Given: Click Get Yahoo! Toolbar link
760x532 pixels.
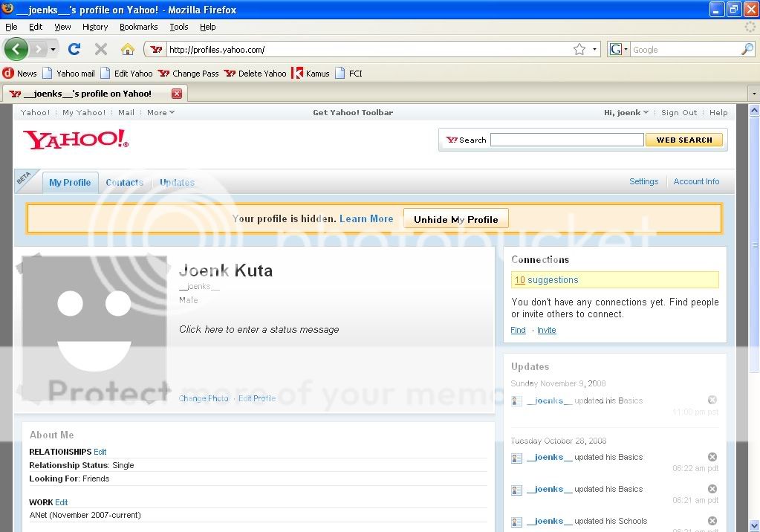Looking at the screenshot, I should (353, 112).
